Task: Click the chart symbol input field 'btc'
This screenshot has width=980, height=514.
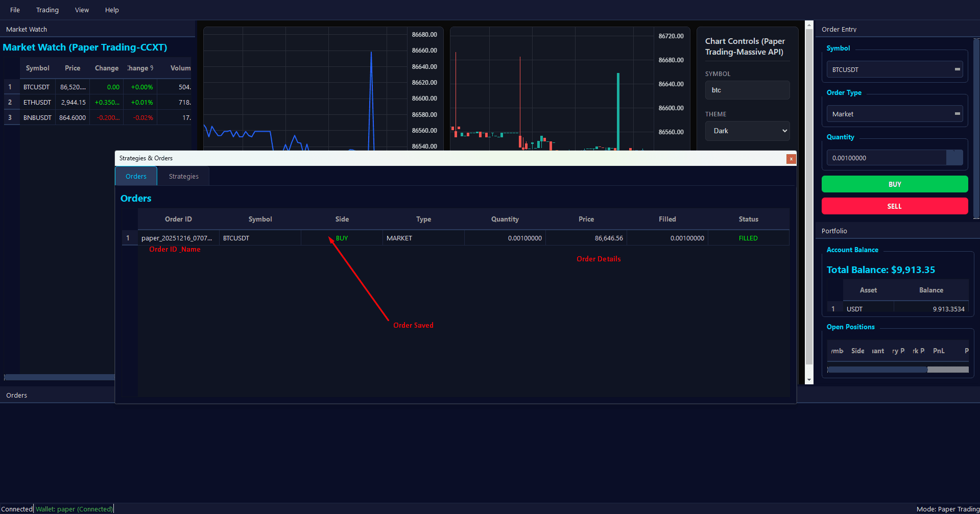Action: (x=747, y=90)
